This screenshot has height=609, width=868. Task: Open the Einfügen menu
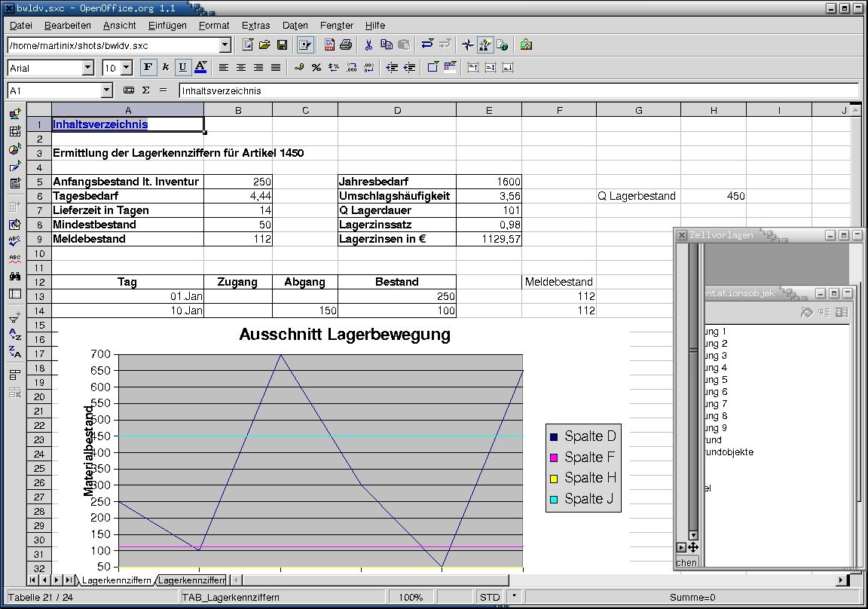[x=167, y=26]
